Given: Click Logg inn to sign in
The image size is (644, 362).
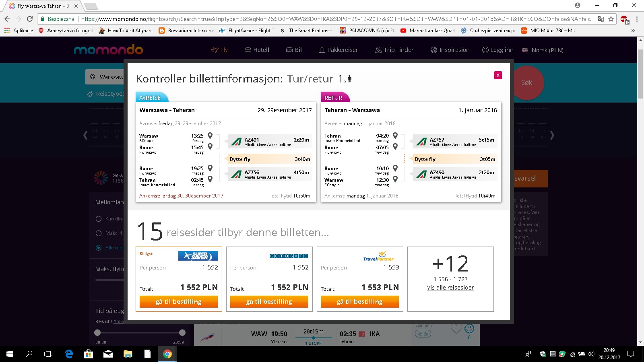Looking at the screenshot, I should pyautogui.click(x=497, y=50).
